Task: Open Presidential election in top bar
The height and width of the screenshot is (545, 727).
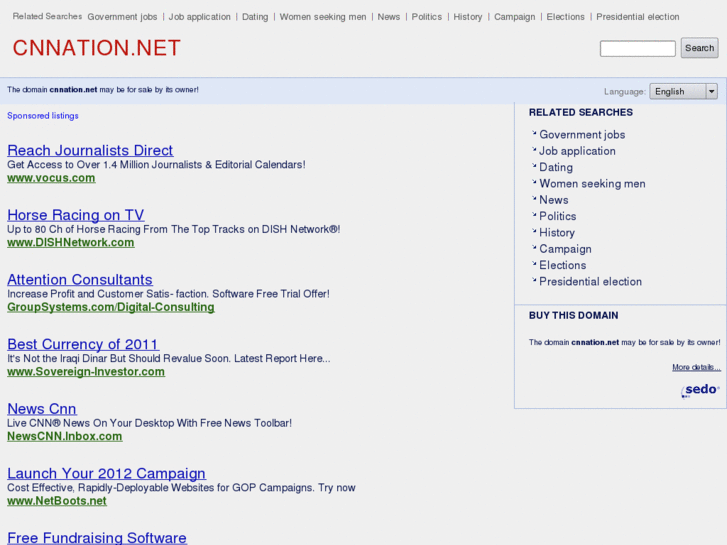Action: coord(638,17)
